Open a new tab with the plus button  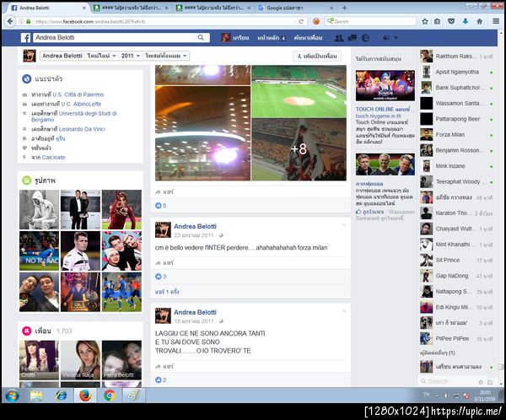click(344, 8)
